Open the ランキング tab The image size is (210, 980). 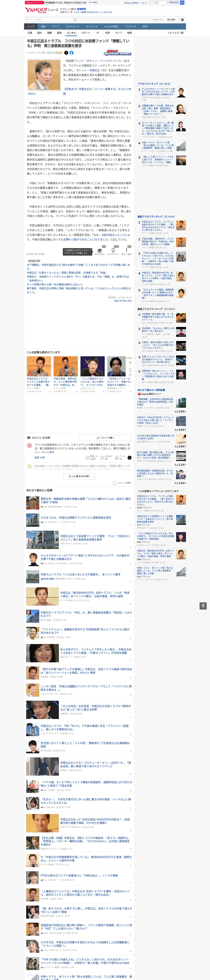point(130,27)
